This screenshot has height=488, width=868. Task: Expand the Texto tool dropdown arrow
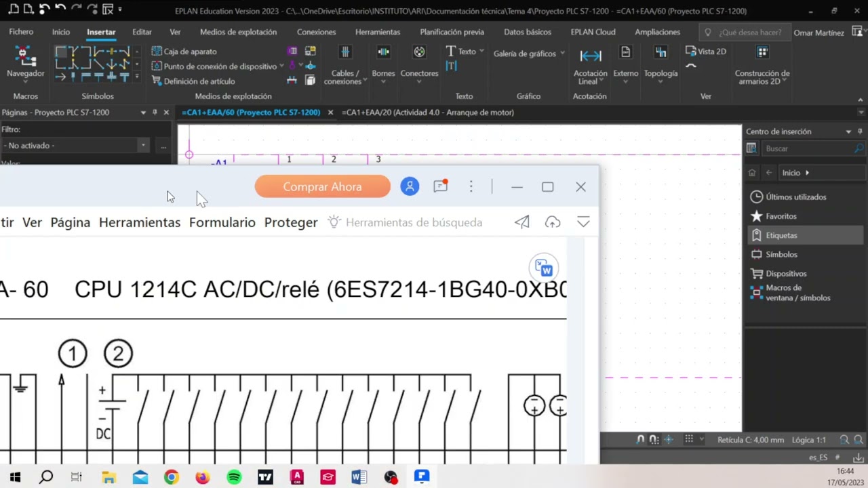coord(481,51)
